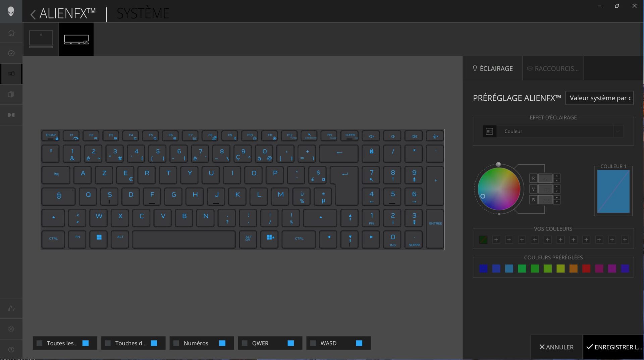Select the SUPPR key in the function row
This screenshot has height=360, width=644.
point(350,136)
